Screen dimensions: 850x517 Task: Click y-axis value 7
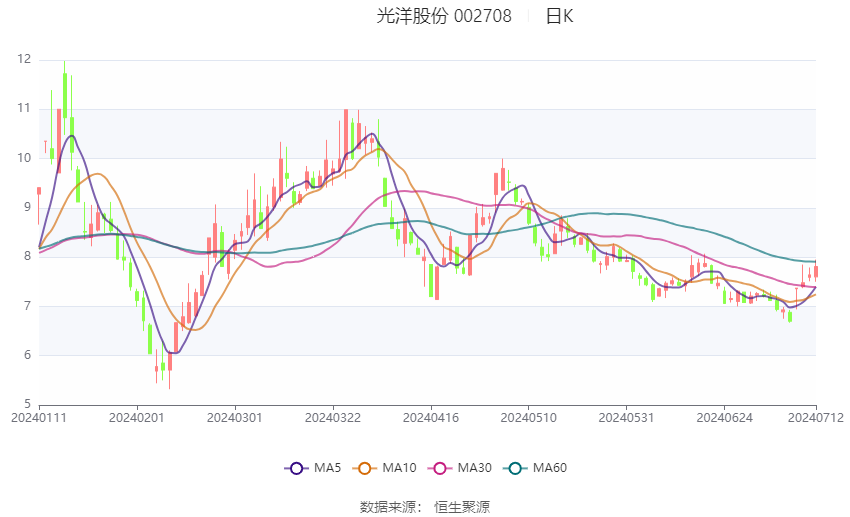pos(27,306)
